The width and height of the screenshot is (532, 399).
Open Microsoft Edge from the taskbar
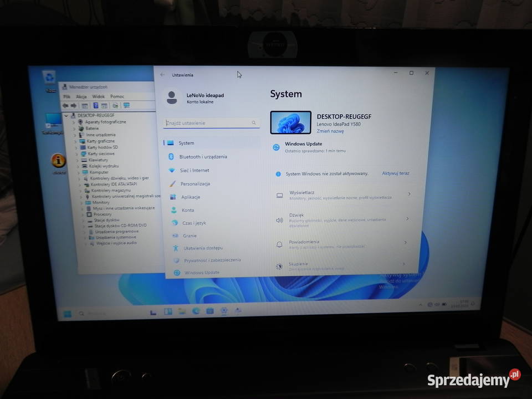196,311
